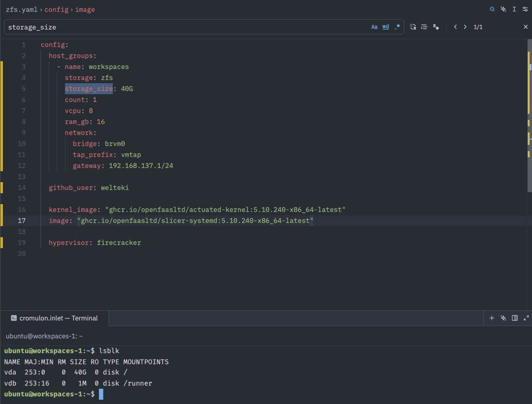
Task: Toggle search-in-selection icon
Action: point(435,27)
